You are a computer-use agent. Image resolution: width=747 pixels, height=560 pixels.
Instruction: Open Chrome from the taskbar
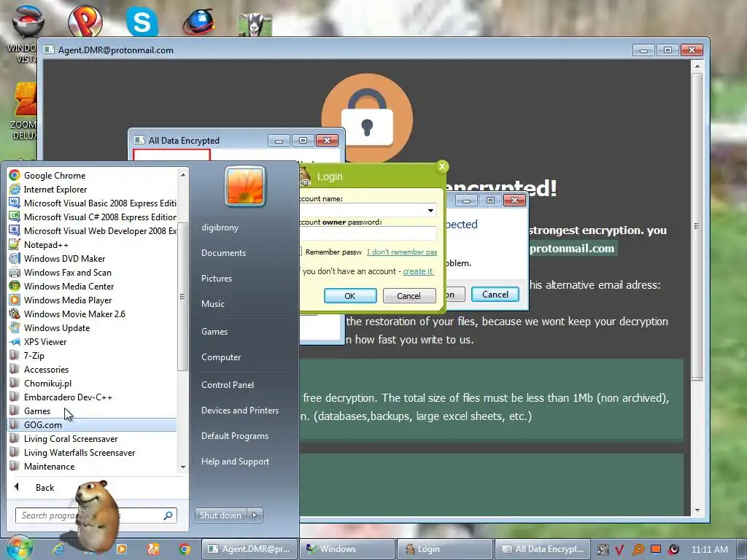click(x=185, y=549)
